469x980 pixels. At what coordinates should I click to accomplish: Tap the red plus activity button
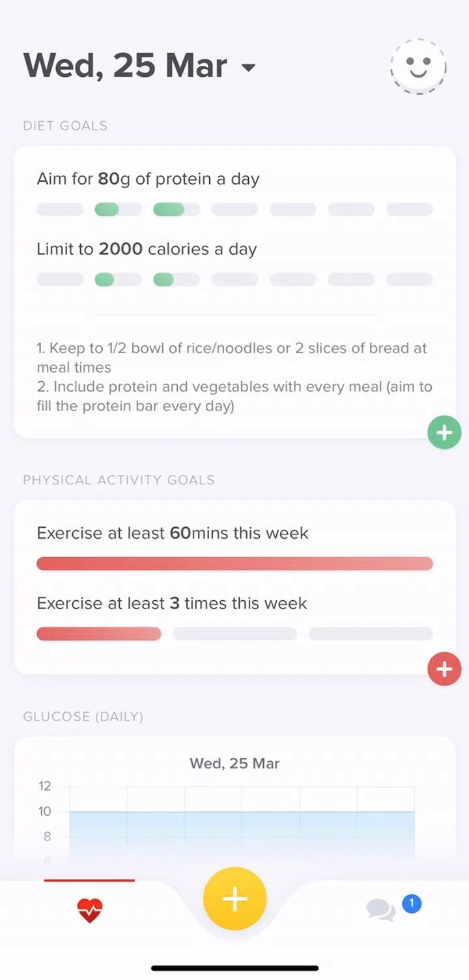coord(444,669)
